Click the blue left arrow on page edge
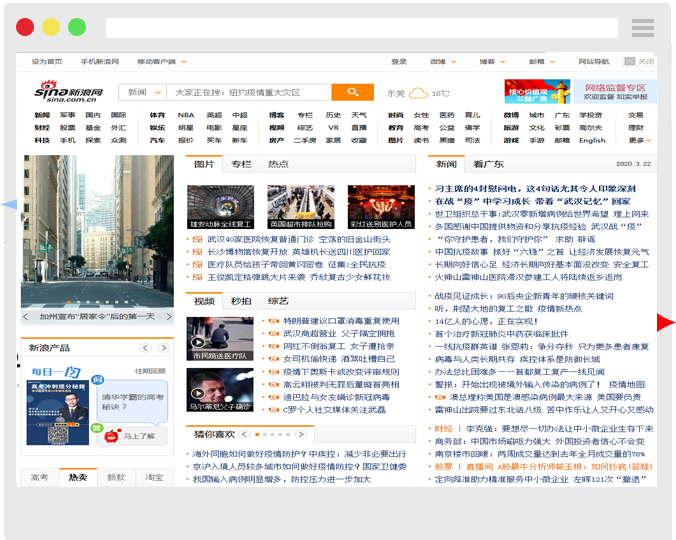The width and height of the screenshot is (676, 540). [9, 204]
